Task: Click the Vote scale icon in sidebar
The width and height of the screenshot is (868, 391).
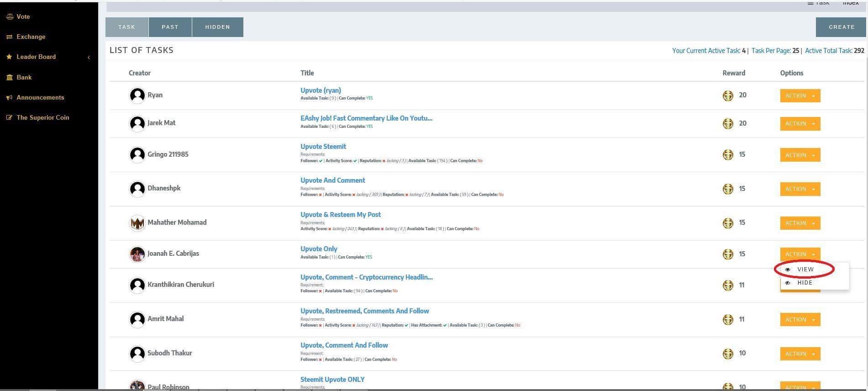Action: click(x=10, y=16)
